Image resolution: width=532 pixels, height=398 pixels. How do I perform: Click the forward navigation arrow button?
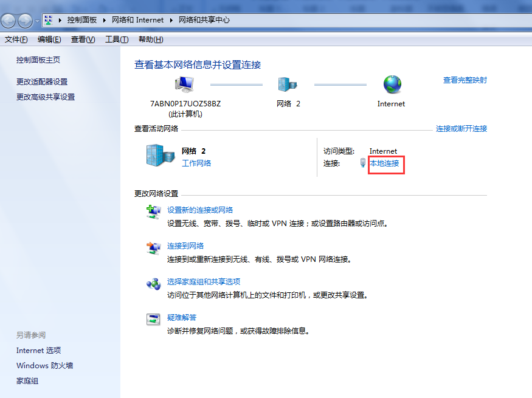[25, 21]
